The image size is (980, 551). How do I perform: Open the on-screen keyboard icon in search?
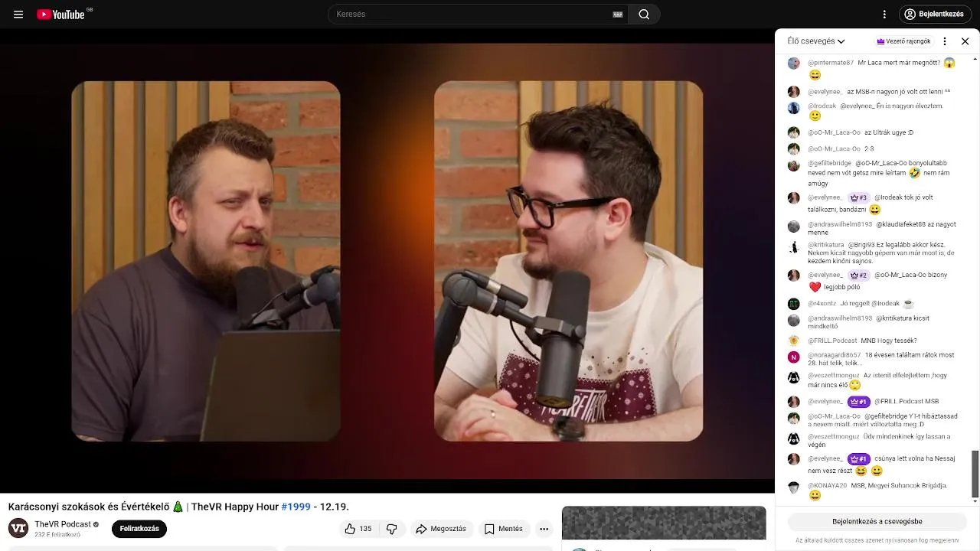click(618, 15)
